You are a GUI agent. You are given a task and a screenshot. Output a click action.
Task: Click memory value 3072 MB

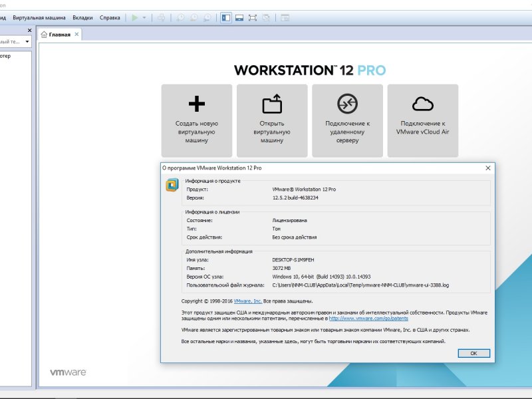pyautogui.click(x=281, y=269)
